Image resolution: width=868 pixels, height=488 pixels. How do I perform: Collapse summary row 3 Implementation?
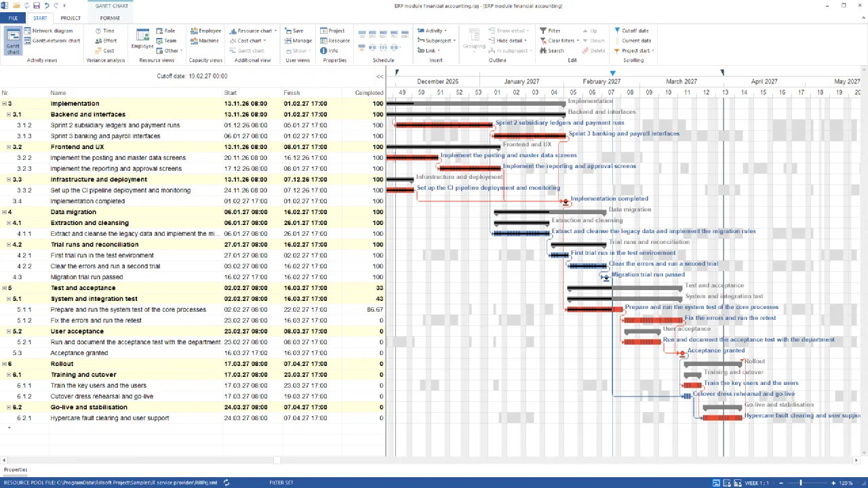pos(4,104)
